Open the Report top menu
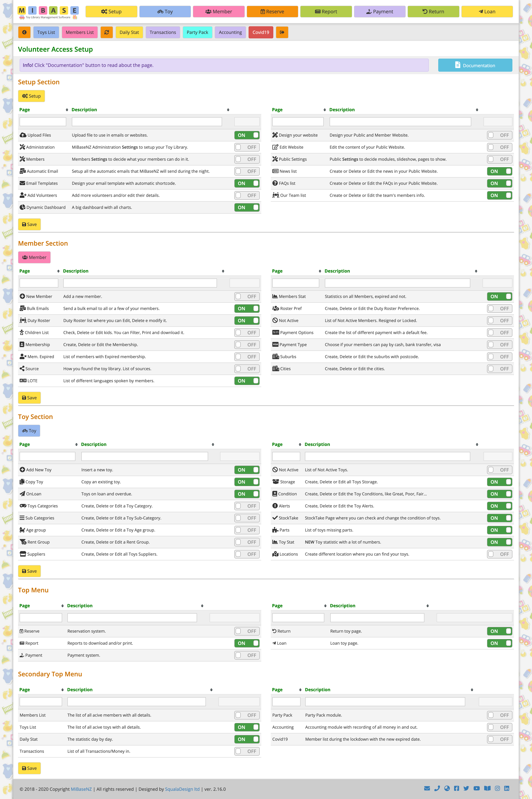 pos(326,12)
